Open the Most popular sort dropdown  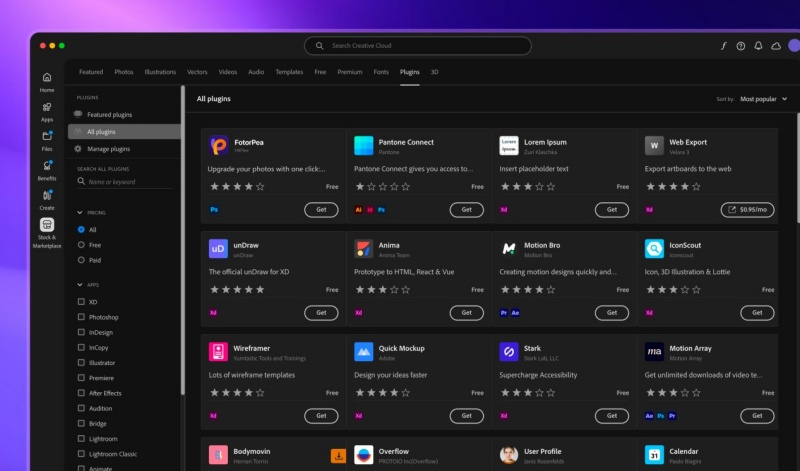pyautogui.click(x=763, y=99)
